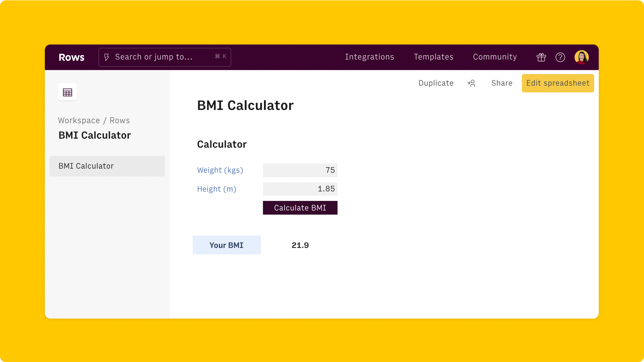Click the Weight (kgs) input field
The image size is (644, 362).
click(x=300, y=170)
